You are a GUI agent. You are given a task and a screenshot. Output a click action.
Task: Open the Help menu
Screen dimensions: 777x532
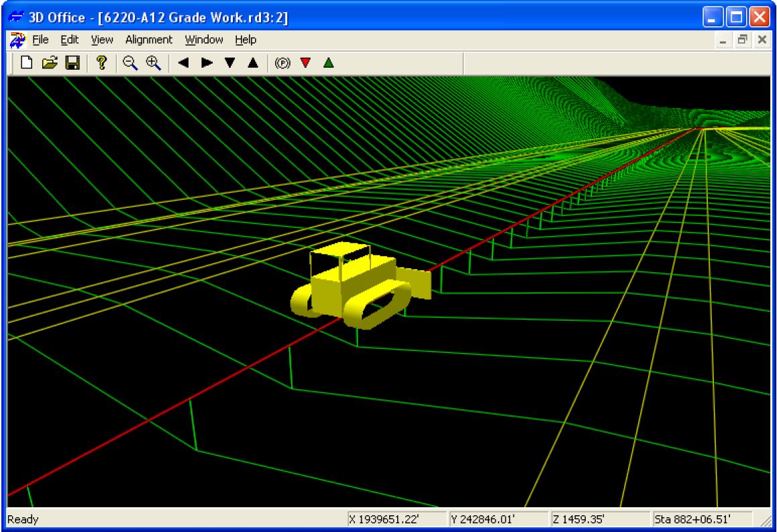(x=246, y=40)
